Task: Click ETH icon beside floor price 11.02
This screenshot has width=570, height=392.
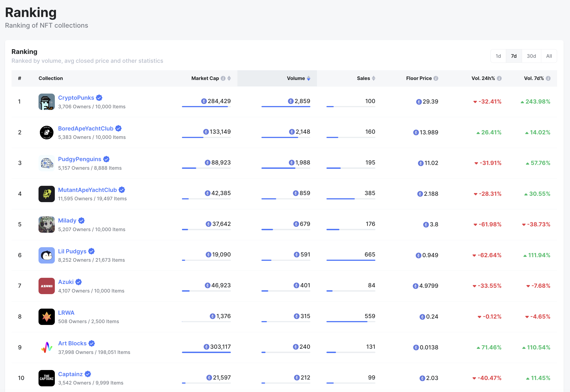Action: point(421,163)
